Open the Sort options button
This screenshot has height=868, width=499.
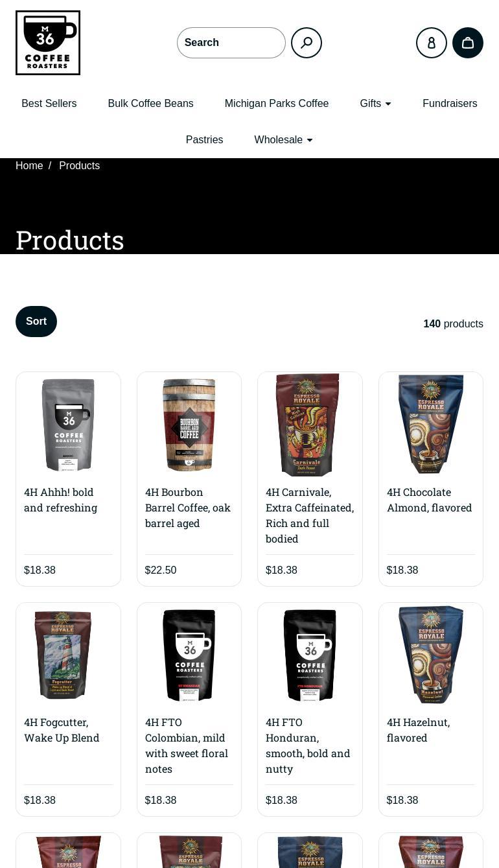click(x=36, y=322)
